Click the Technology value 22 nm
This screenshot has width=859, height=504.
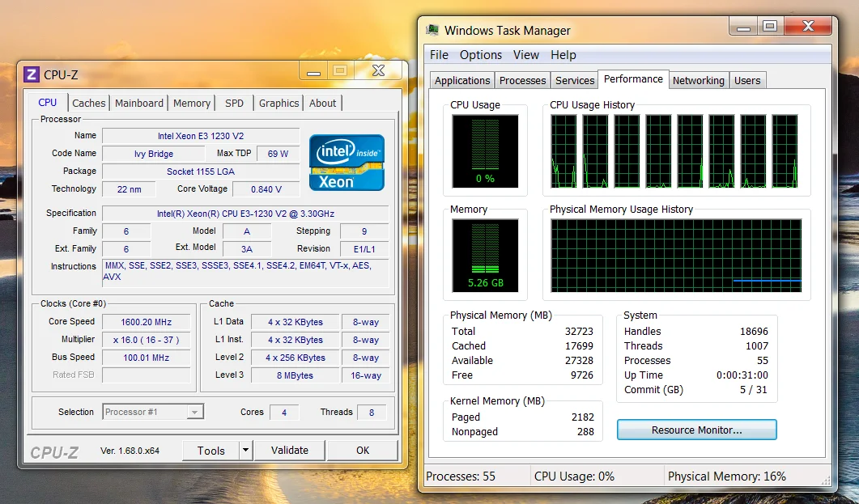(x=129, y=189)
